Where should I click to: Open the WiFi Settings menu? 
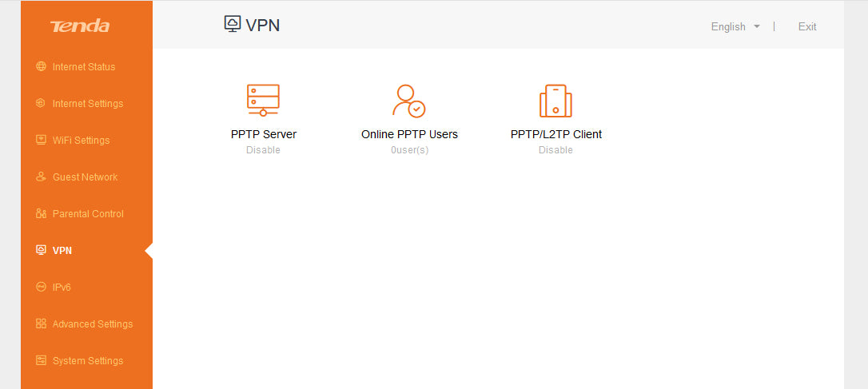pyautogui.click(x=81, y=141)
